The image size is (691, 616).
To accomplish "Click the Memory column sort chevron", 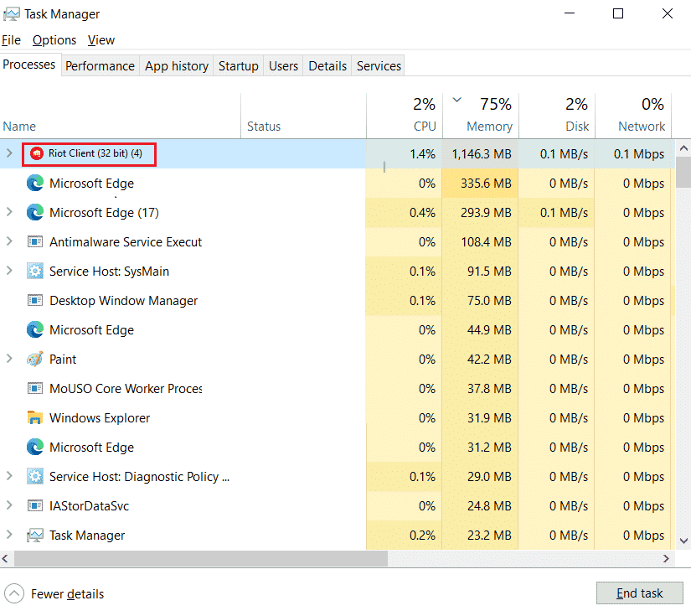I will [456, 98].
